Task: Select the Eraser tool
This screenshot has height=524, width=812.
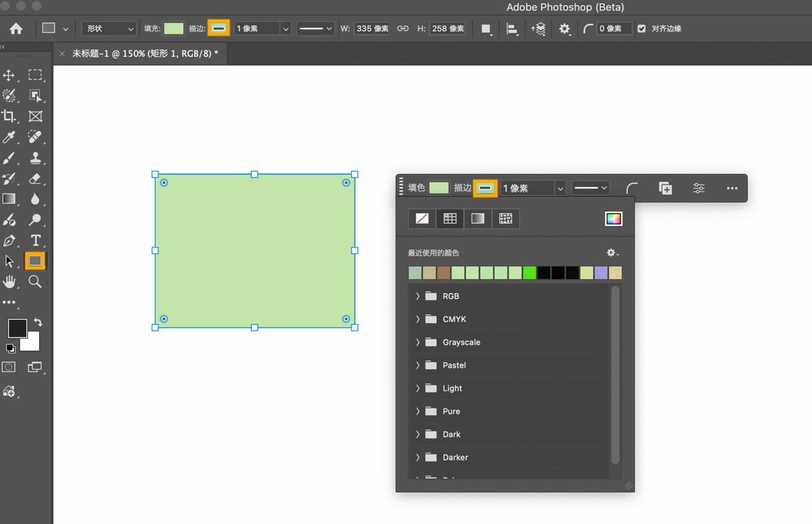Action: coord(35,178)
